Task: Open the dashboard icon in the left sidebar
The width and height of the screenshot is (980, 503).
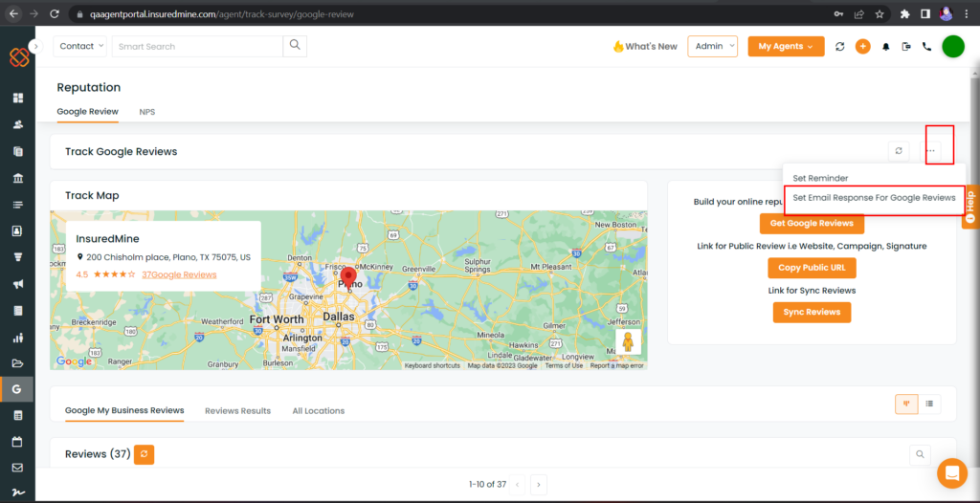Action: point(17,98)
